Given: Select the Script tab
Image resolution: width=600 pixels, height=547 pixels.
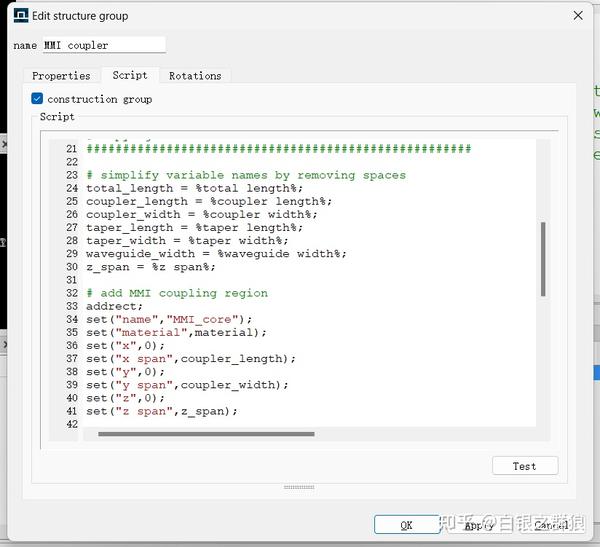Looking at the screenshot, I should point(130,75).
